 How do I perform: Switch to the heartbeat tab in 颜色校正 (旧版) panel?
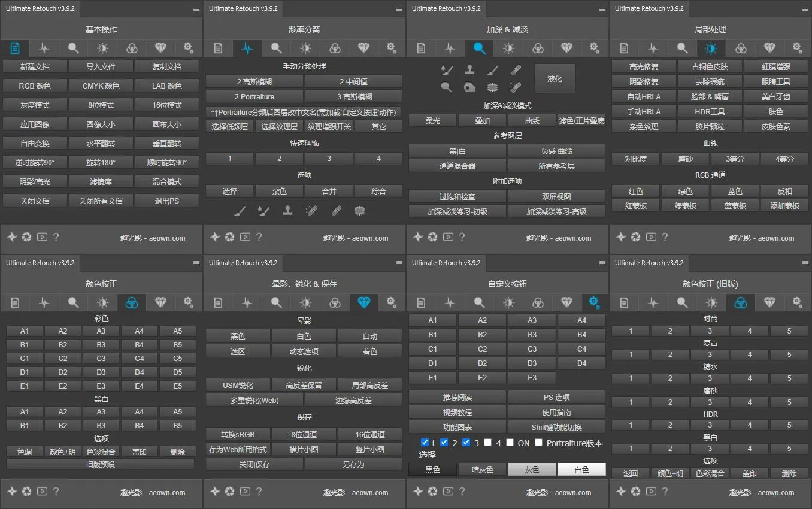tap(653, 302)
